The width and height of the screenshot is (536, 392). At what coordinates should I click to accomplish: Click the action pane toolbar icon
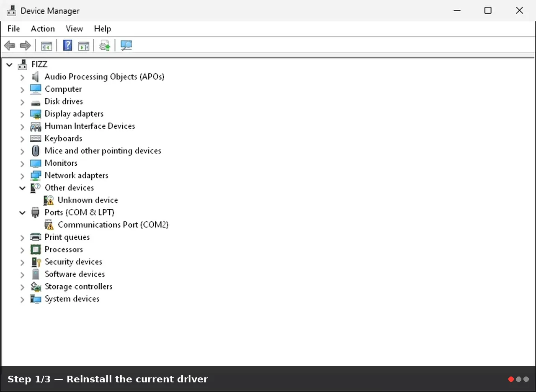tap(84, 46)
